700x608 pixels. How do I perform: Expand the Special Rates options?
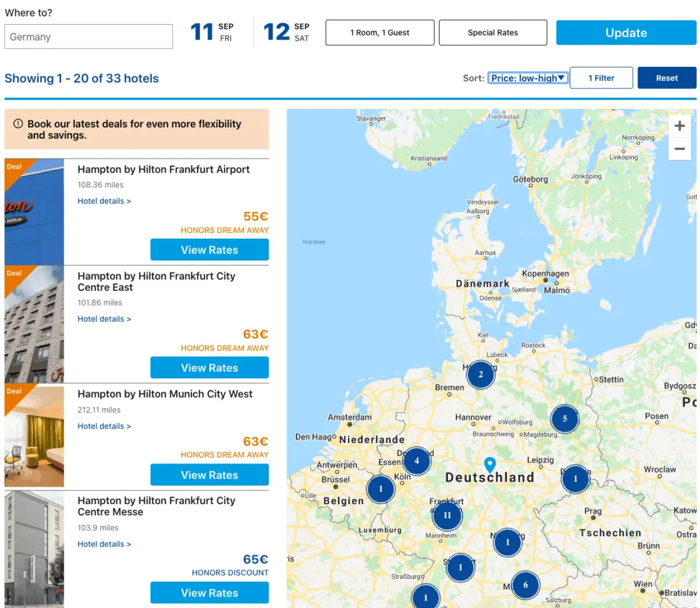493,32
